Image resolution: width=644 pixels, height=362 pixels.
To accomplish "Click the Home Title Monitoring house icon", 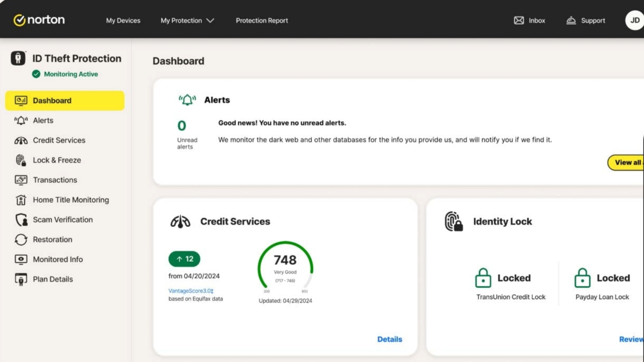I will (21, 200).
